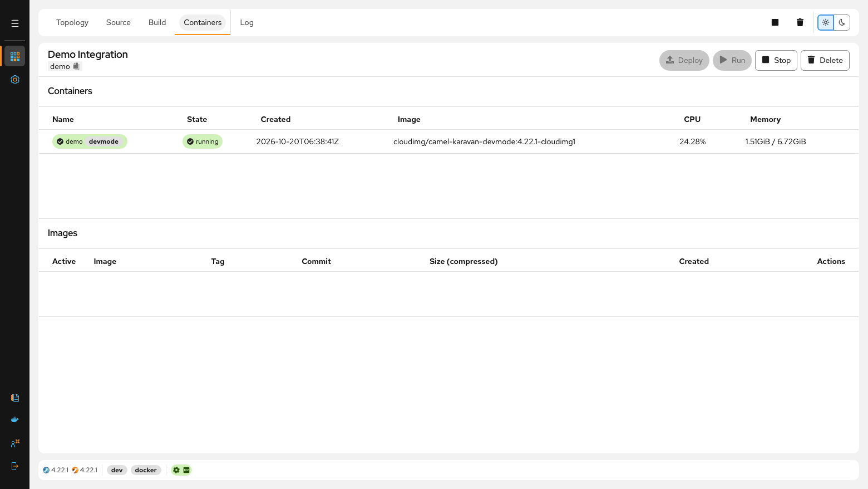Click the dev environment badge
The image size is (868, 489).
click(117, 470)
